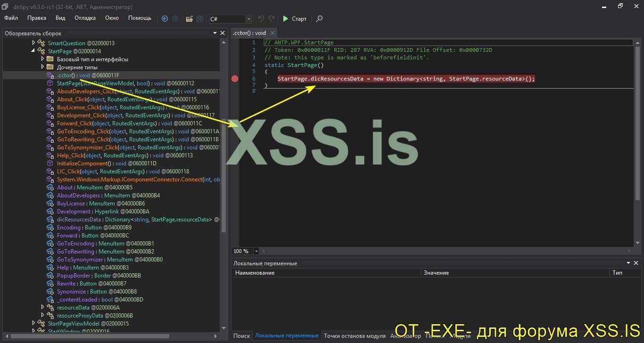Click the Redo arrow in the toolbar
Viewport: 644px width, 343px height.
coord(272,19)
